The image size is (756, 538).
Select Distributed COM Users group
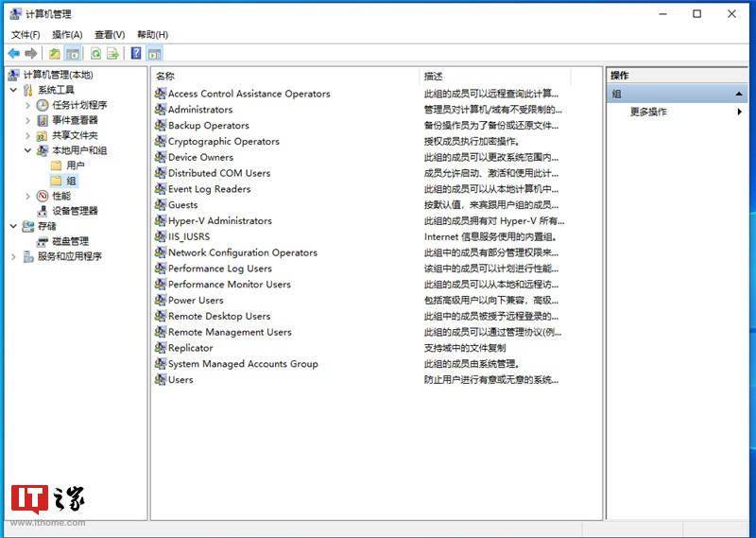[x=219, y=173]
